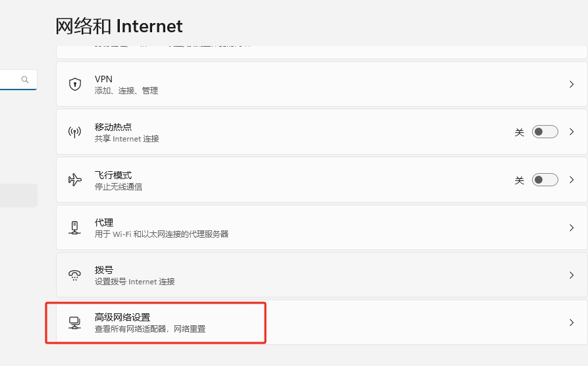Click the VPN shield icon
Image resolution: width=588 pixels, height=366 pixels.
[75, 84]
